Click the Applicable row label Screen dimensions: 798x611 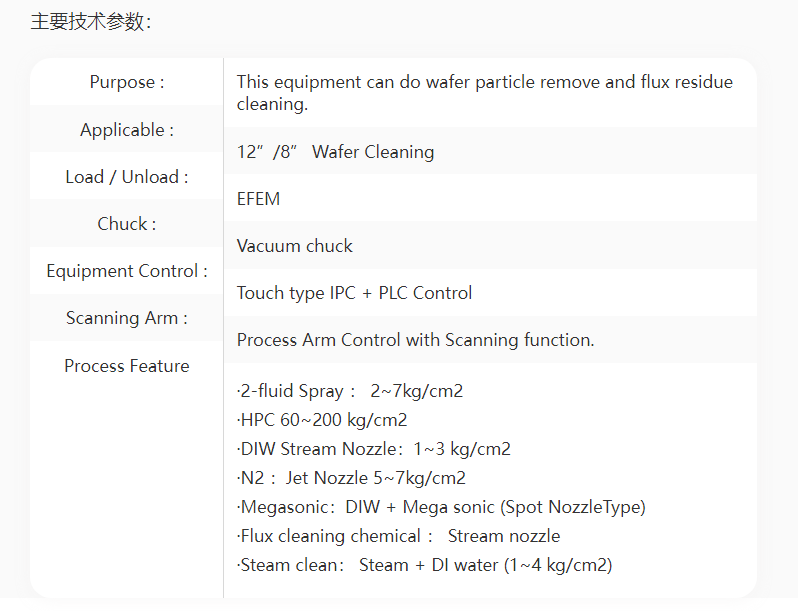point(127,130)
